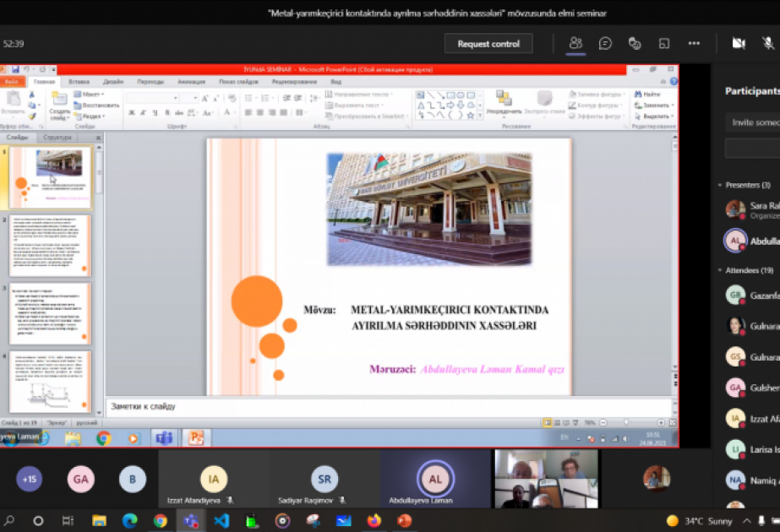
Task: Toggle underline Ч formatting
Action: (155, 113)
